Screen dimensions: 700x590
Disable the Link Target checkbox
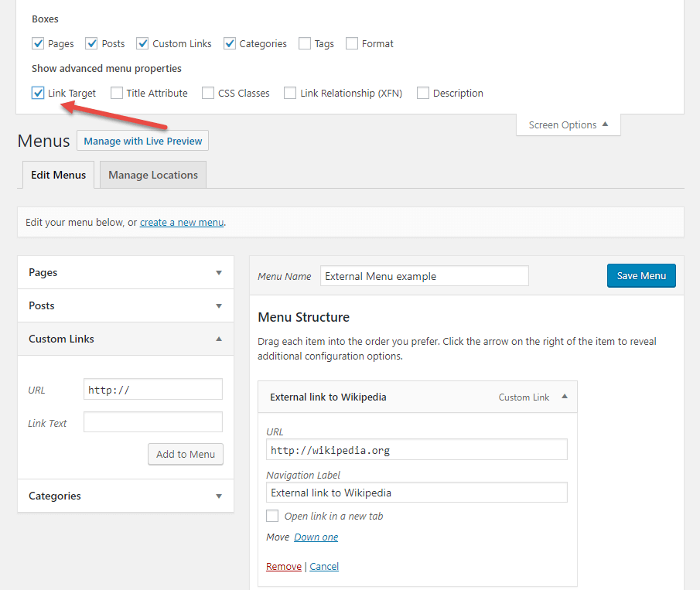tap(38, 93)
